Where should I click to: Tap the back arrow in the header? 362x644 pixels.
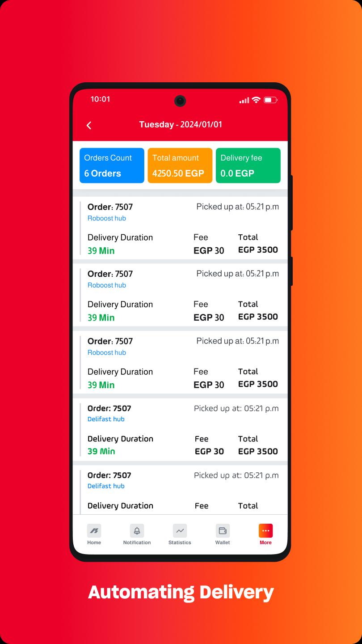pos(89,125)
